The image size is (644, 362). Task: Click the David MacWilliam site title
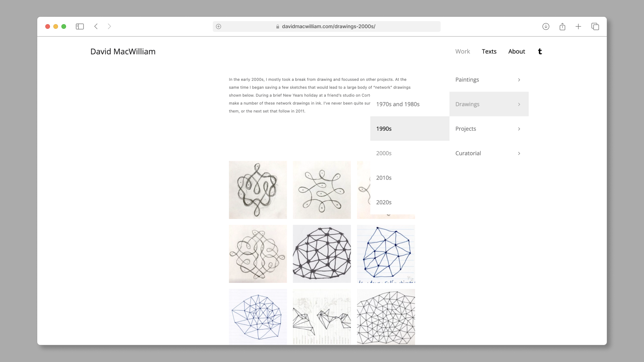click(123, 52)
